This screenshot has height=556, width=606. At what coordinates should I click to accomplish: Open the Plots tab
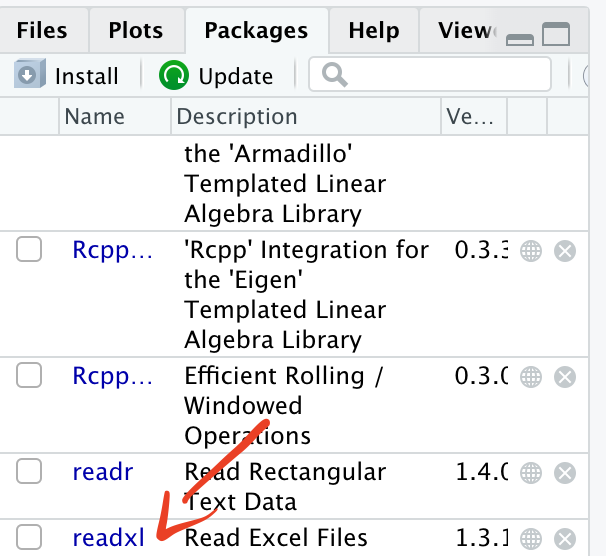(x=136, y=30)
